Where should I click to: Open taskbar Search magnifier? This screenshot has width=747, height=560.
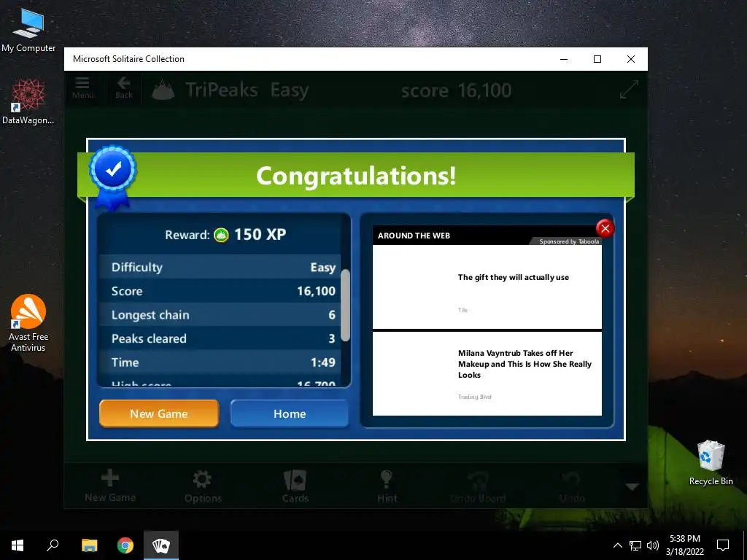pyautogui.click(x=53, y=545)
